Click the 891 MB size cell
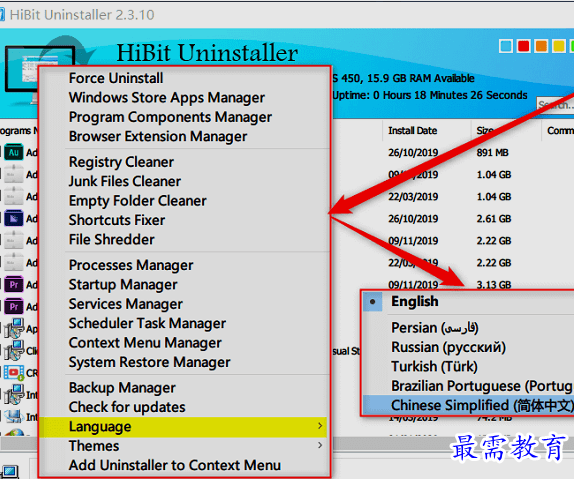 [492, 153]
